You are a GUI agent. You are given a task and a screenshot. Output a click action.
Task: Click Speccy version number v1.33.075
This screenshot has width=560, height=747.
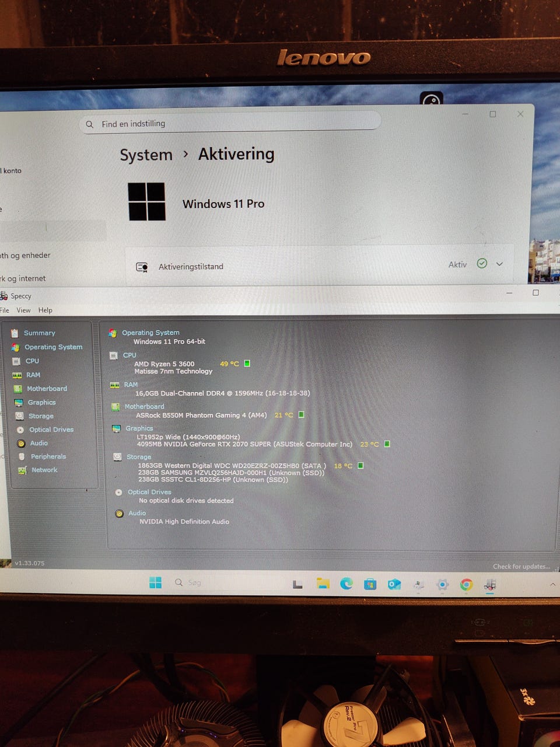tap(29, 563)
